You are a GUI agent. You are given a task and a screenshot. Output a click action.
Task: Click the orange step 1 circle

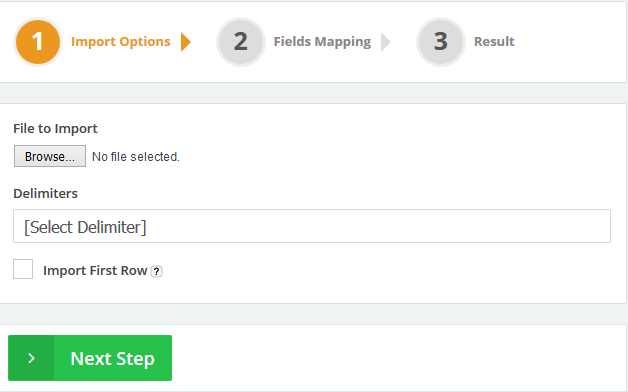38,42
